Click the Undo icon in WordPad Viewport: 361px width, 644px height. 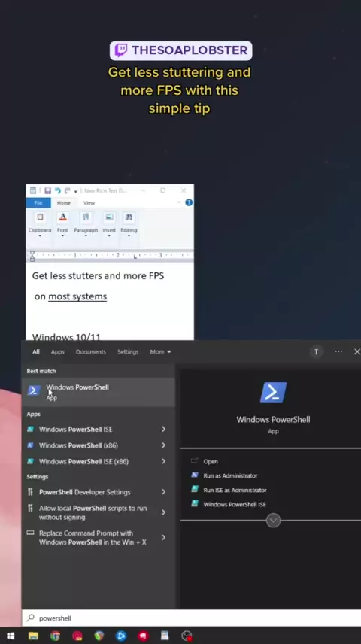(x=57, y=190)
